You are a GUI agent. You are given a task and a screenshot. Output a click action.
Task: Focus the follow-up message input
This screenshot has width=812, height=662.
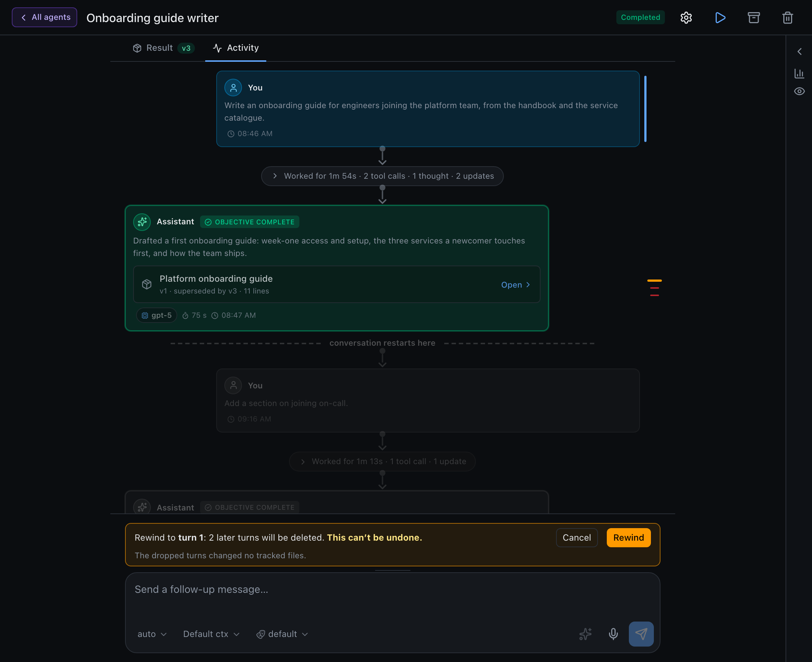[x=392, y=595]
